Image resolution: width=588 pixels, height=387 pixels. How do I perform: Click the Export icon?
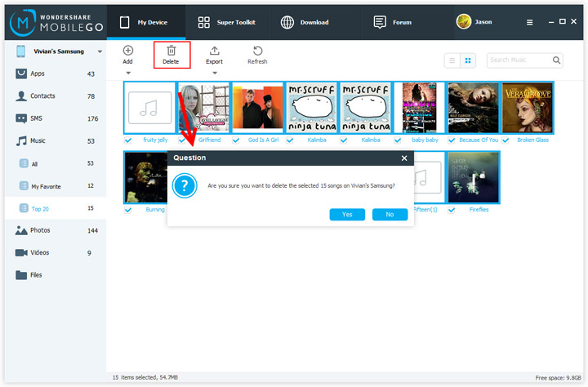tap(214, 51)
